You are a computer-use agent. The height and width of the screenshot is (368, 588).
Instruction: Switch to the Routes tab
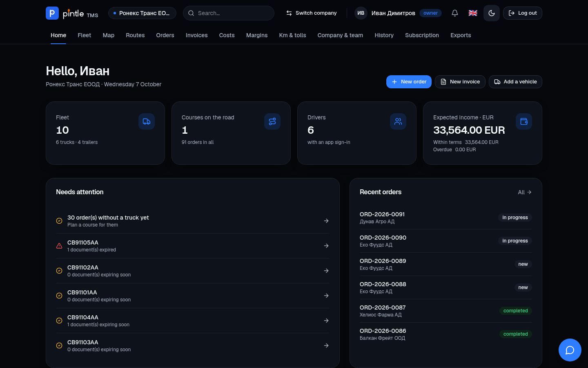point(135,35)
